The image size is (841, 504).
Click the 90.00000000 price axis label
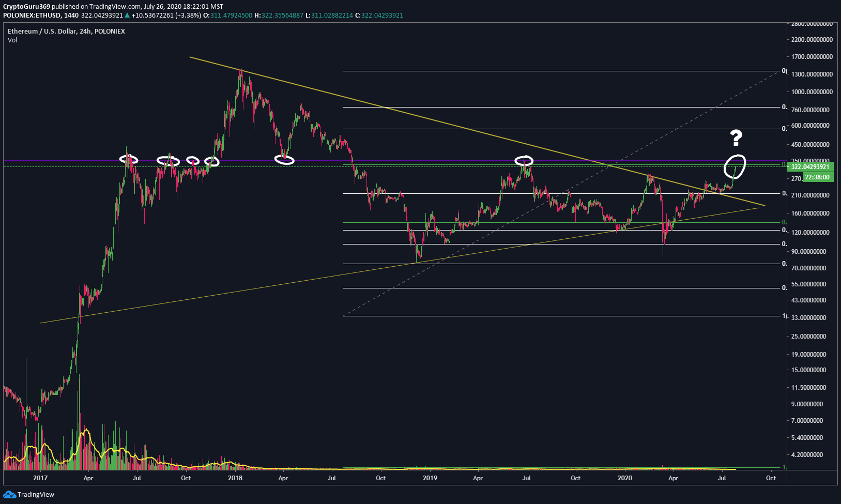[x=809, y=252]
